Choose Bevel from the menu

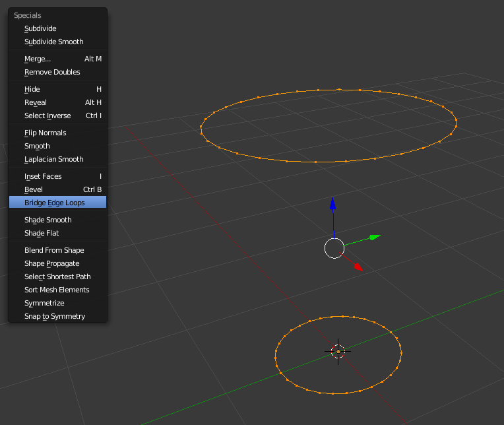(57, 189)
